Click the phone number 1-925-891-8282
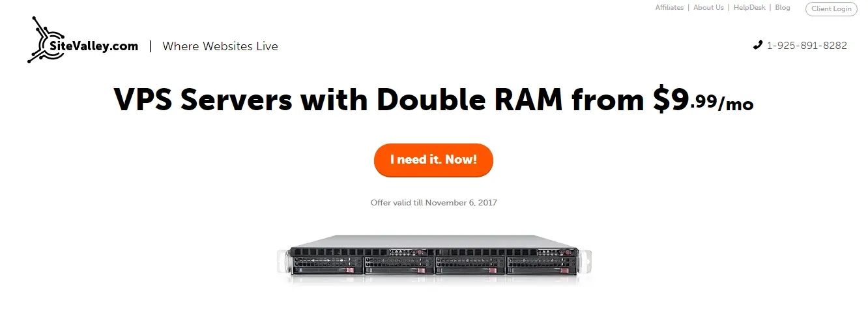The width and height of the screenshot is (868, 330). click(807, 46)
